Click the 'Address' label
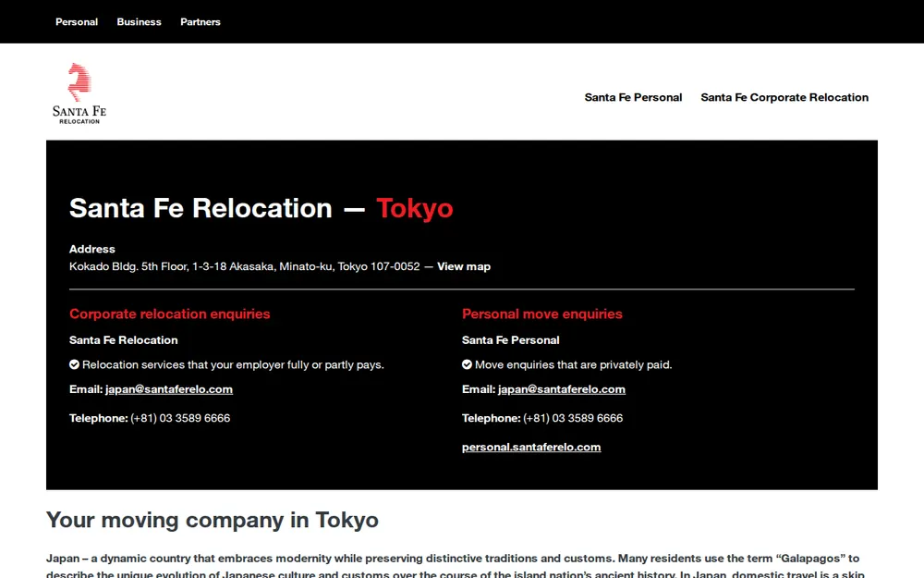Viewport: 924px width, 578px height. pos(91,249)
